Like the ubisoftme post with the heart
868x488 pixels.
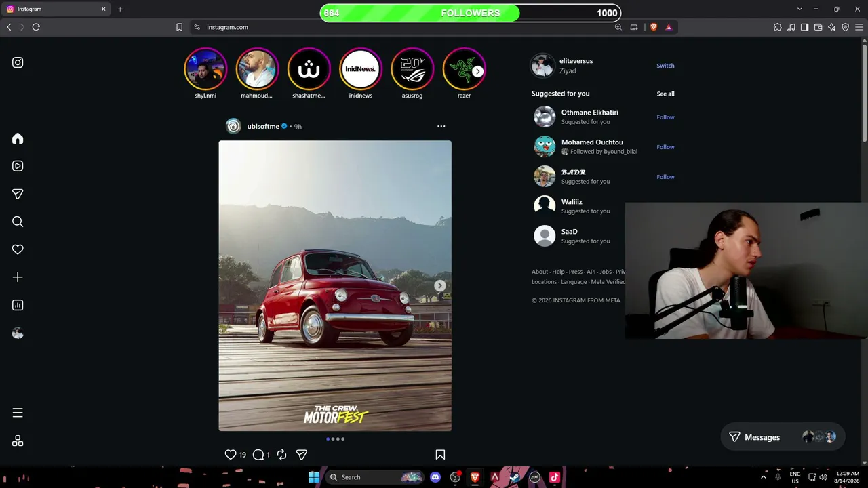(231, 455)
